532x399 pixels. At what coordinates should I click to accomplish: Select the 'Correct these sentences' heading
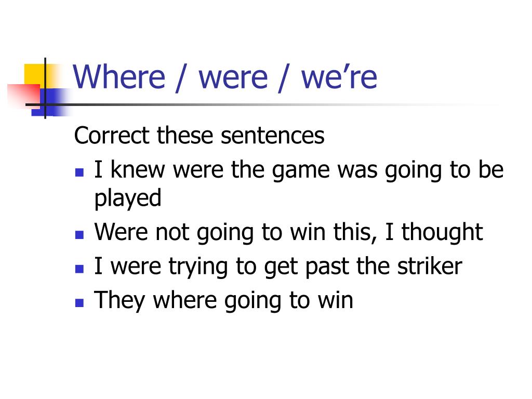point(199,136)
